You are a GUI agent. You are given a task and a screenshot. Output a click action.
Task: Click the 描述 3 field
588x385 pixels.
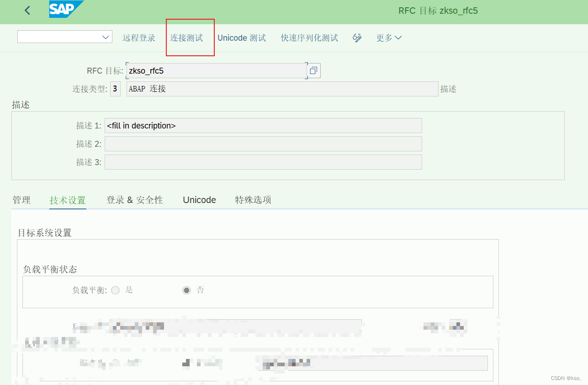pyautogui.click(x=263, y=162)
